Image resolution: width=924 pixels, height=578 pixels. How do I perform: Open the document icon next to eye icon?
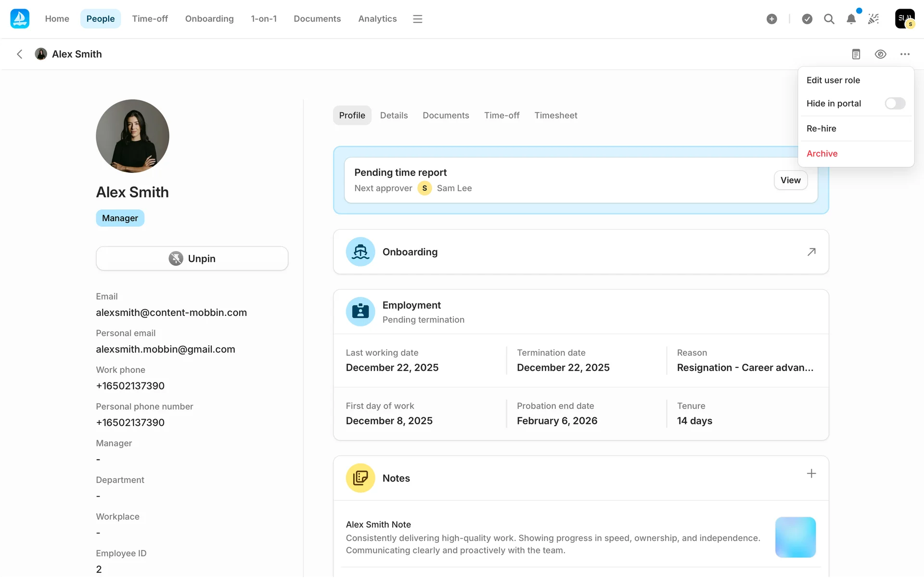tap(856, 54)
